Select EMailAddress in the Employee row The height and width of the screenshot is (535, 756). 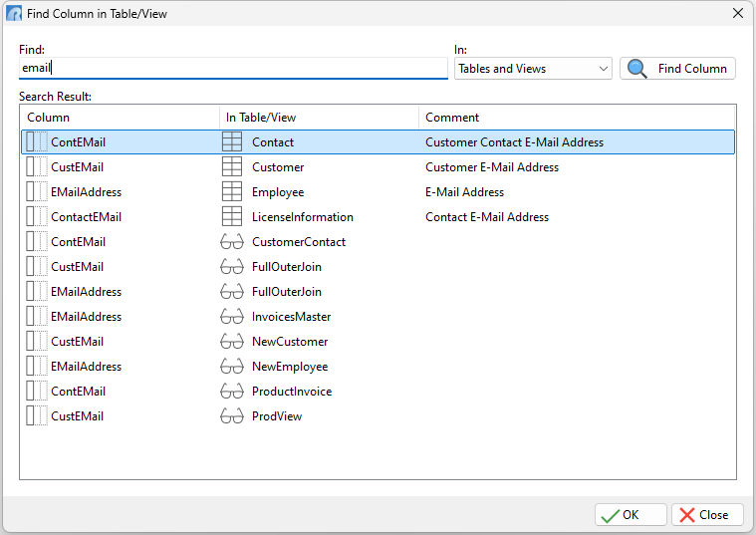pyautogui.click(x=87, y=192)
